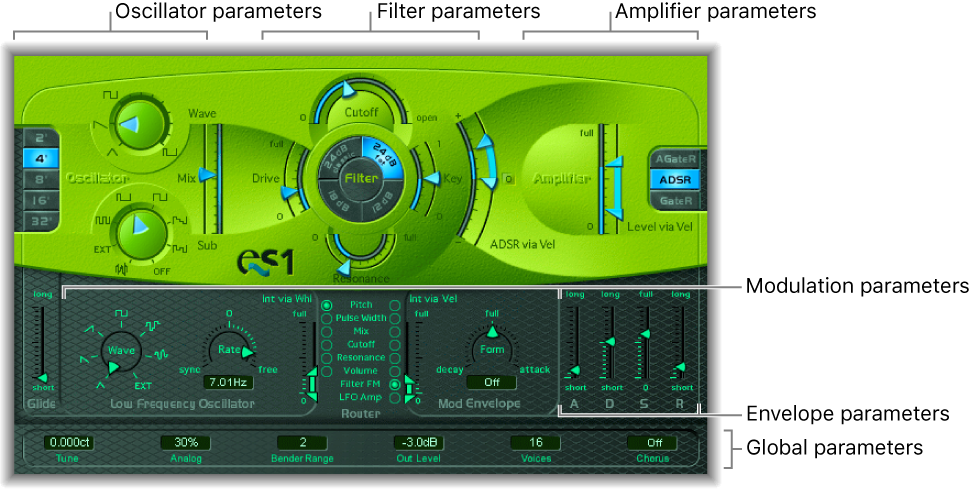The width and height of the screenshot is (978, 490).
Task: Click the ES1 logo
Action: click(265, 262)
